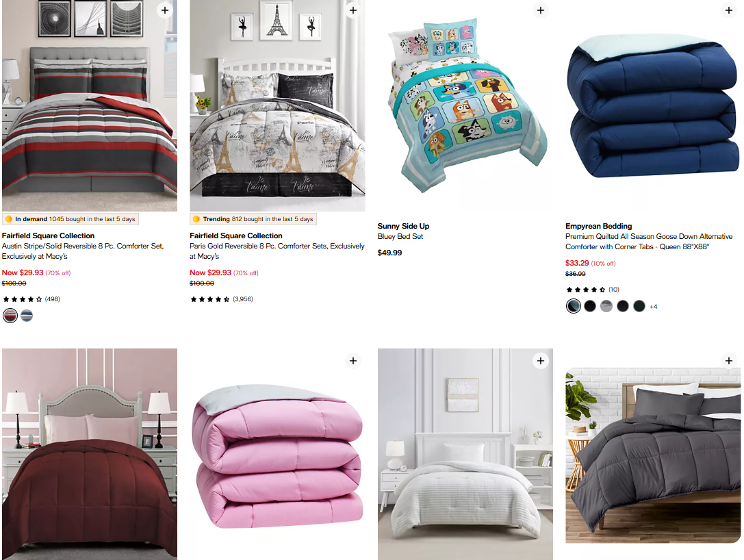The image size is (744, 560).
Task: Choose gray color swatch for Empyrean comforter
Action: (606, 306)
